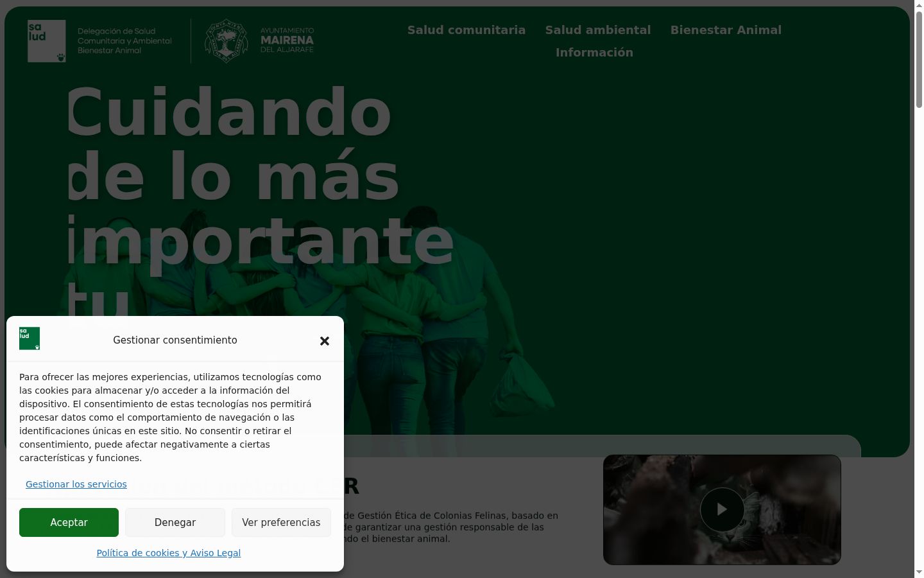924x578 pixels.
Task: Click the scrollbar down arrow
Action: point(919,572)
